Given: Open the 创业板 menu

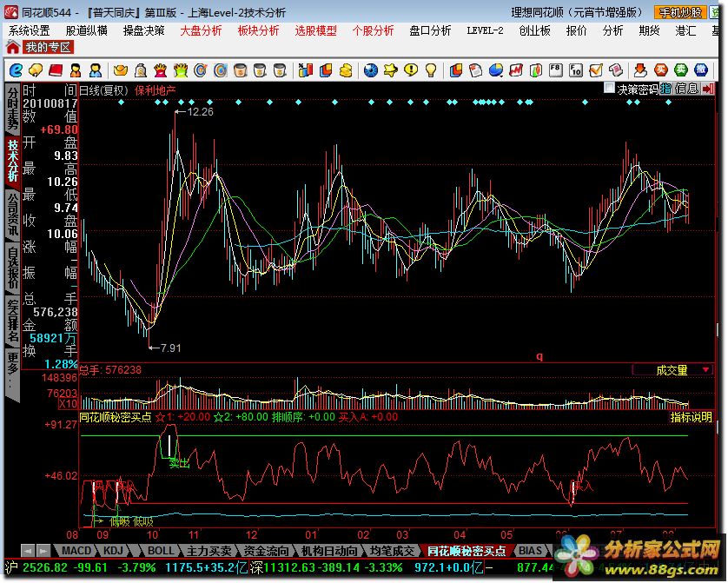Looking at the screenshot, I should pyautogui.click(x=535, y=31).
